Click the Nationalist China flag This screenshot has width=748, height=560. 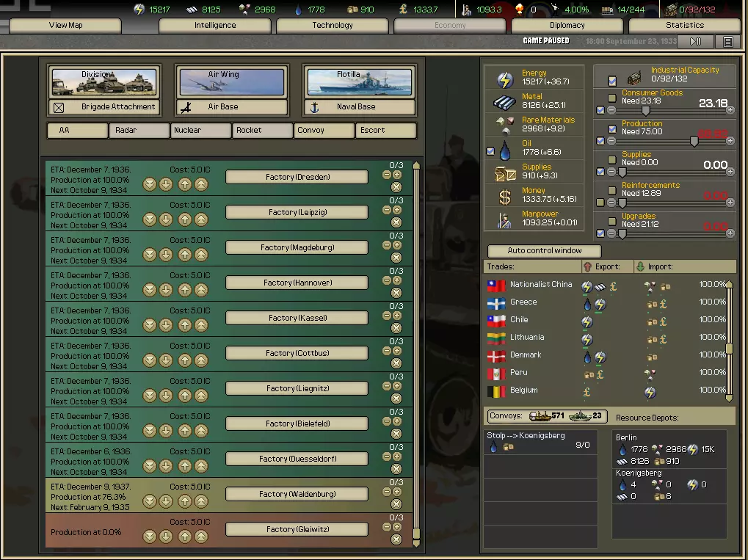(496, 286)
